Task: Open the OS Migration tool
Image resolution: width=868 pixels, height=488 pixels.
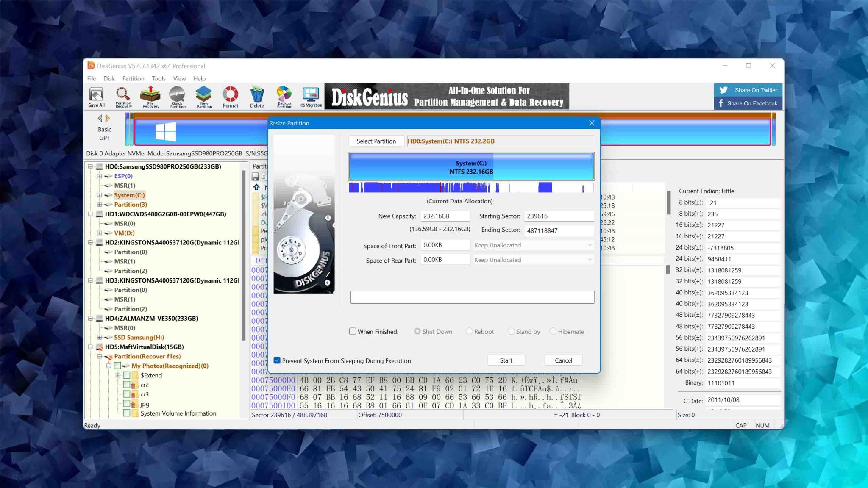Action: point(311,97)
